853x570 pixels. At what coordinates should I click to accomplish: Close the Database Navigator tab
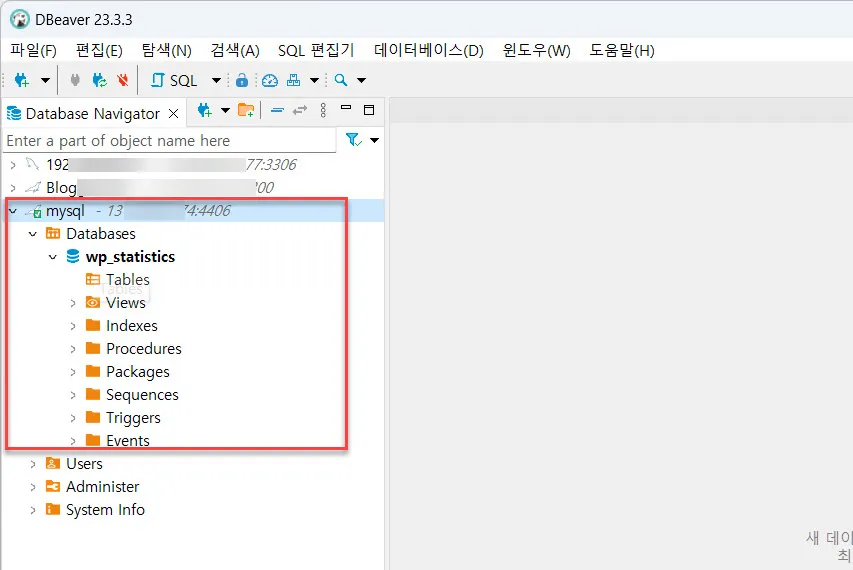174,114
